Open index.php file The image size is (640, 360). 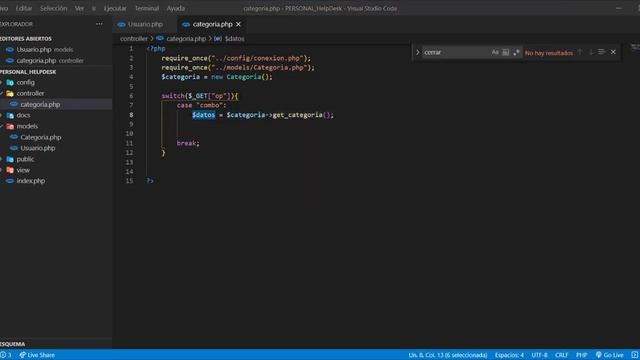coord(56,181)
